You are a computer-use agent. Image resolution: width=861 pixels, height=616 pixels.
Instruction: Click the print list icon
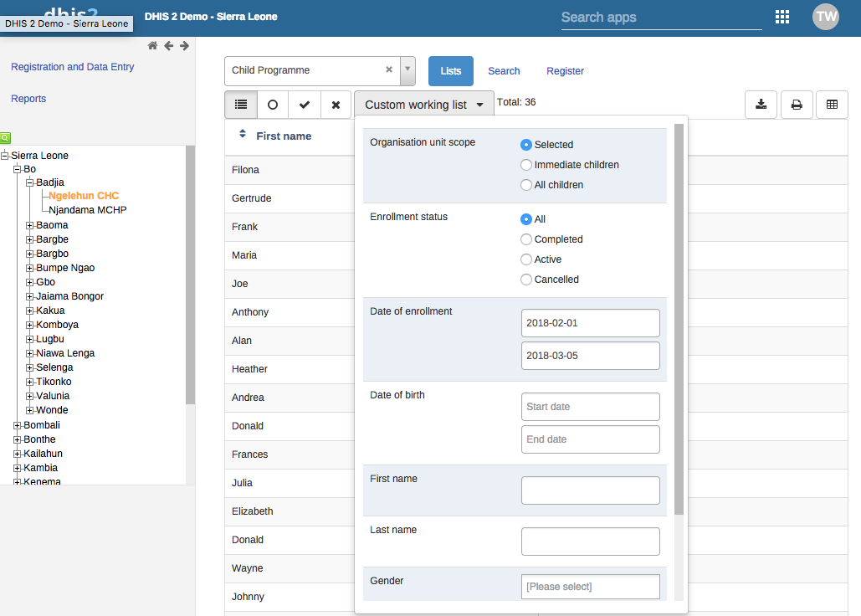pos(797,105)
